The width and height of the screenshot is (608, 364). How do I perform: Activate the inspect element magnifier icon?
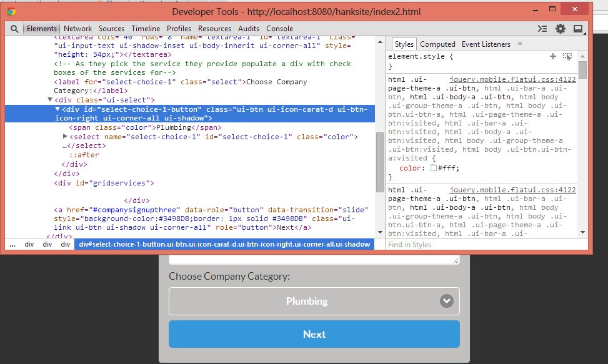click(14, 28)
